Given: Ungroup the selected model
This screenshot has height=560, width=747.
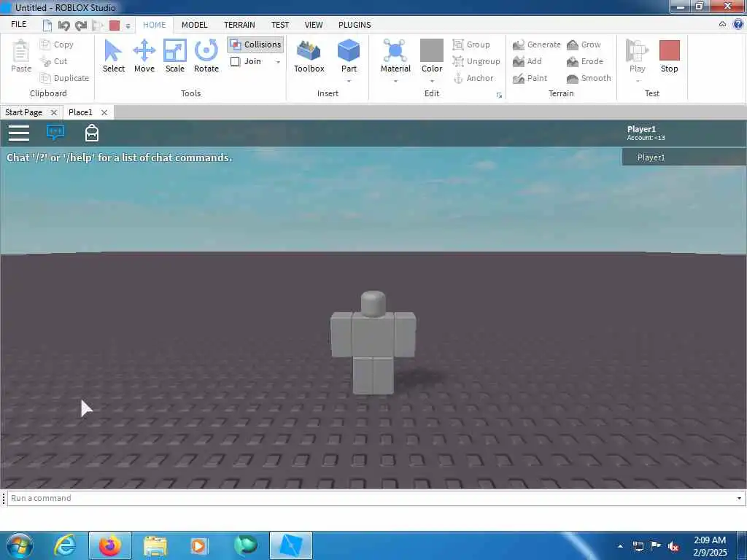Looking at the screenshot, I should click(x=476, y=61).
